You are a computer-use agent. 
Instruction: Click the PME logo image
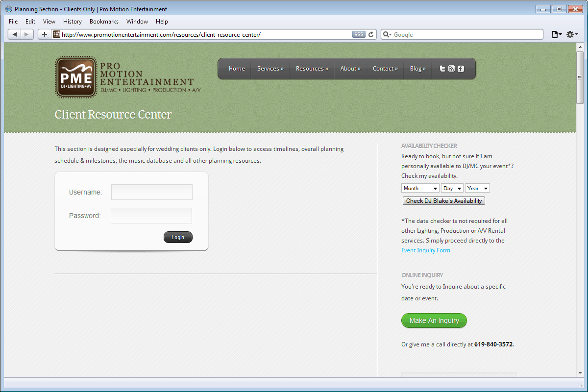pyautogui.click(x=75, y=77)
